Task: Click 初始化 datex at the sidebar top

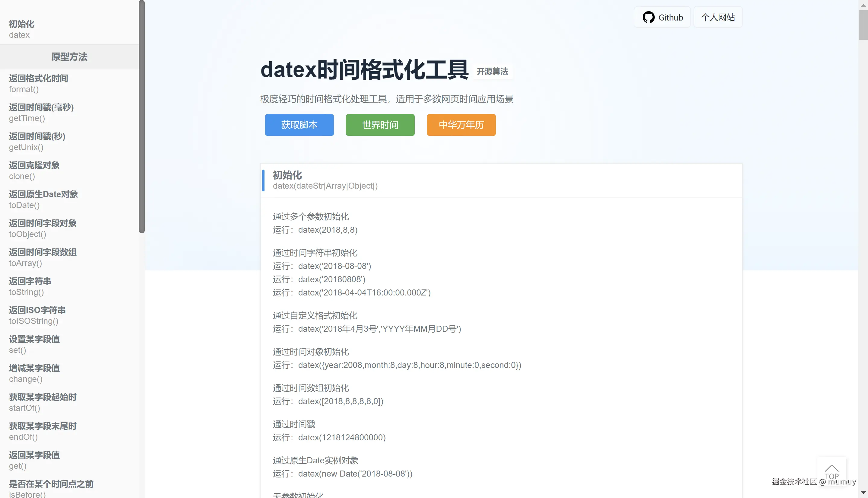Action: pos(21,29)
